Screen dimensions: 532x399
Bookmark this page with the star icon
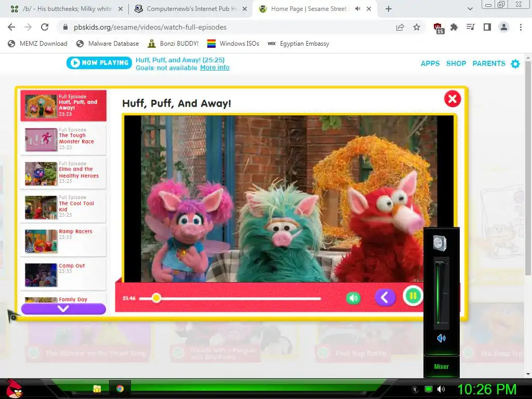[x=417, y=27]
